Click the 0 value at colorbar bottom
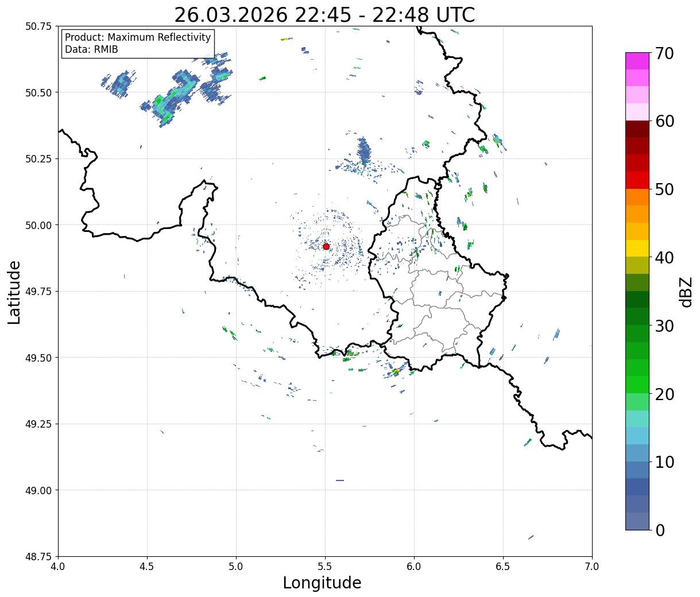 pyautogui.click(x=660, y=530)
